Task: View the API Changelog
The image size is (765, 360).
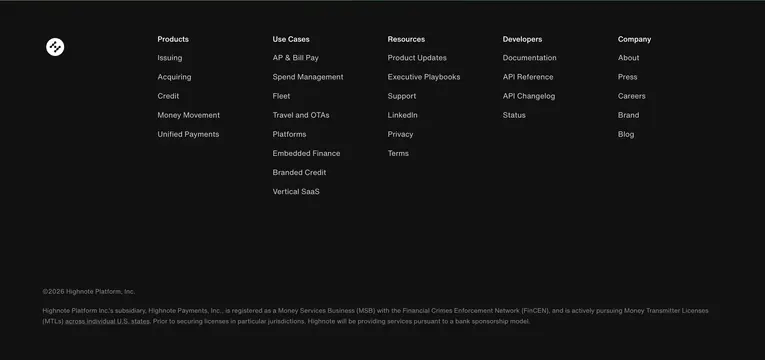Action: click(x=529, y=96)
